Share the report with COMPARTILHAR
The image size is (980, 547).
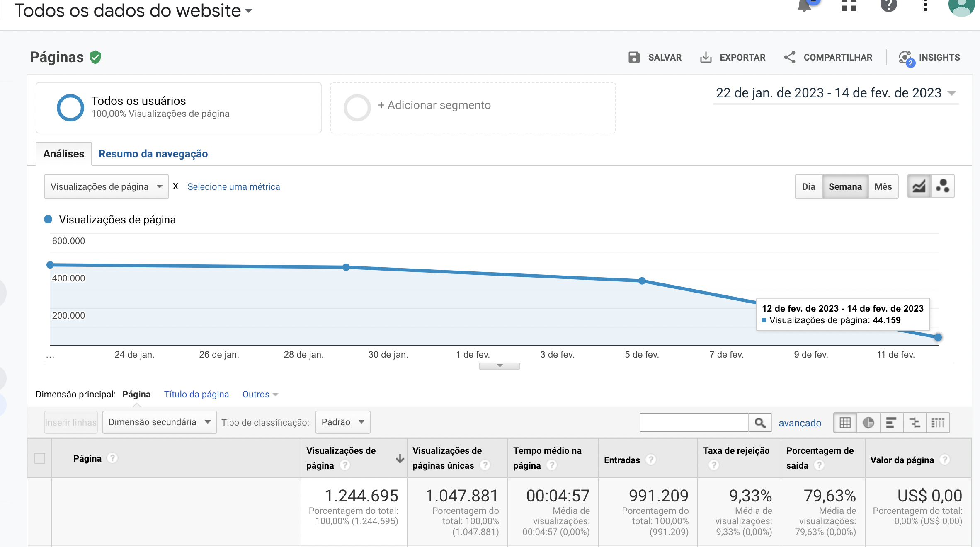pos(828,57)
